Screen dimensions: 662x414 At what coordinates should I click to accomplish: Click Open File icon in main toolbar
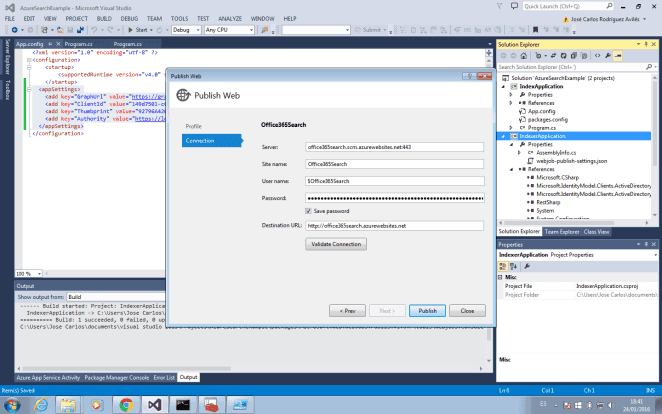(60, 30)
